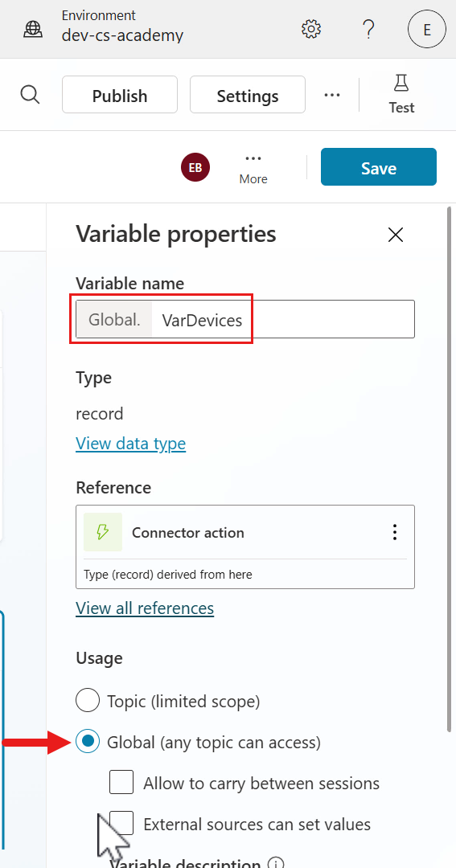Follow the View data type link
Viewport: 456px width, 868px height.
click(x=131, y=444)
